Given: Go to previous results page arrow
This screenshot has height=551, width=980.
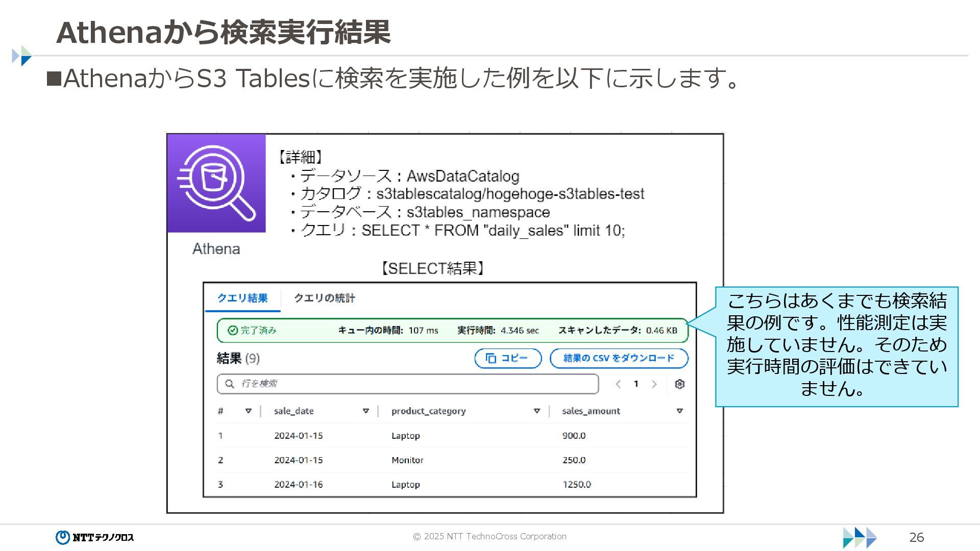Looking at the screenshot, I should click(x=618, y=384).
